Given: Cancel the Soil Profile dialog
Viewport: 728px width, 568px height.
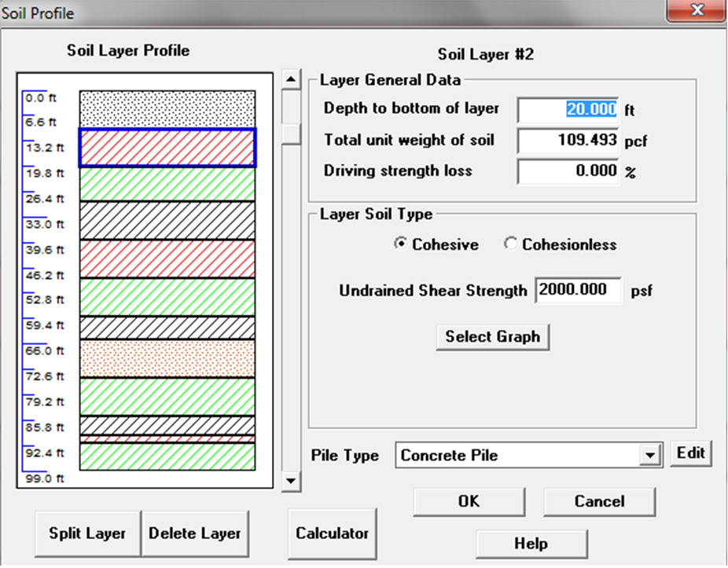Looking at the screenshot, I should pos(598,501).
